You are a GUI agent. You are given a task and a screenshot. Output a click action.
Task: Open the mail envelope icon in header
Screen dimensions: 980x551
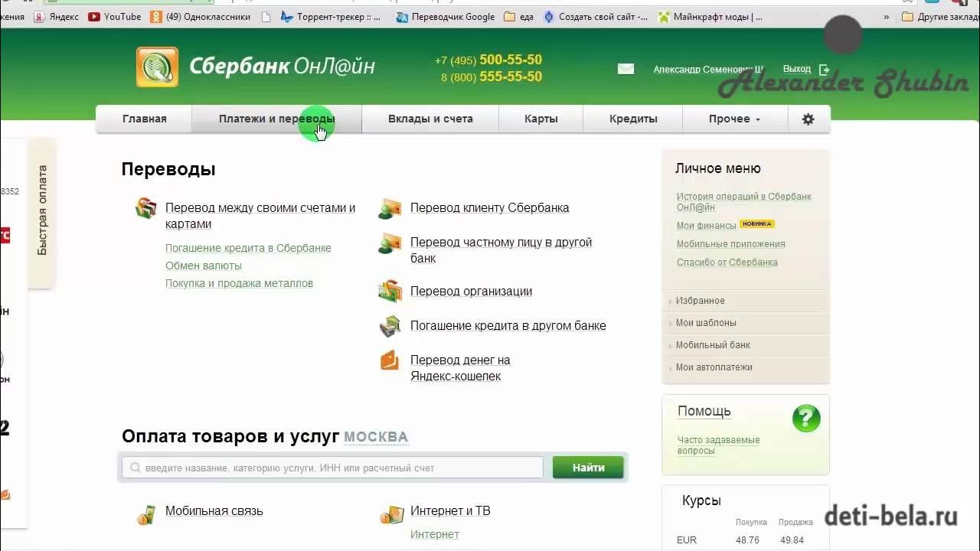(x=626, y=69)
